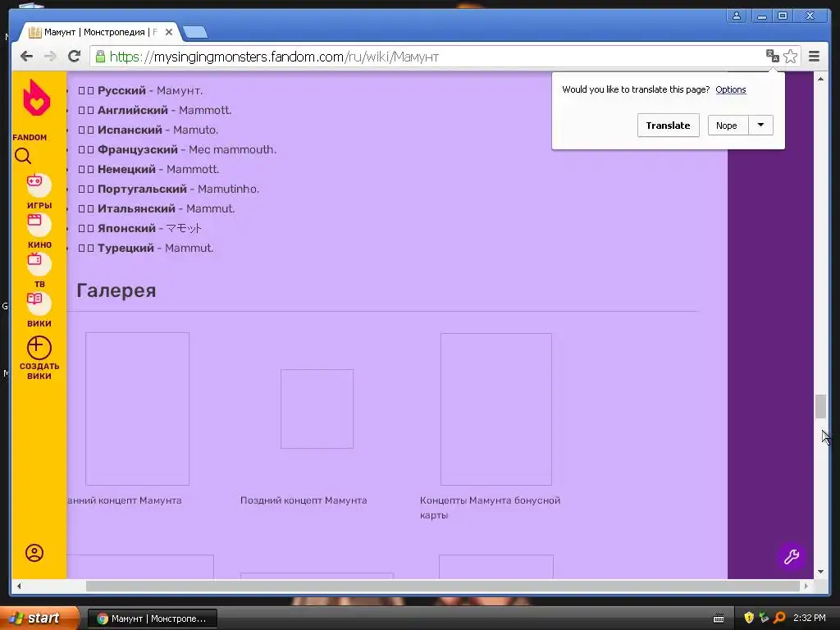Click the network connection tray icon
Image resolution: width=840 pixels, height=630 pixels.
click(x=764, y=619)
